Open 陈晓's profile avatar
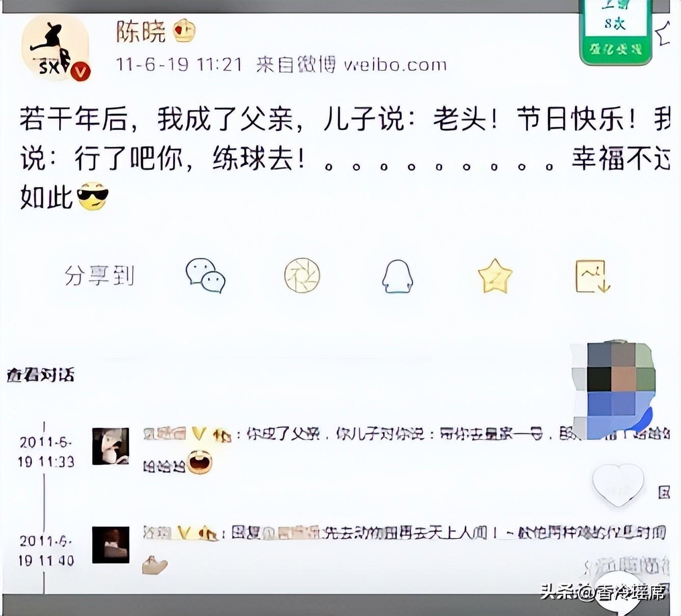The image size is (681, 616). pyautogui.click(x=55, y=47)
